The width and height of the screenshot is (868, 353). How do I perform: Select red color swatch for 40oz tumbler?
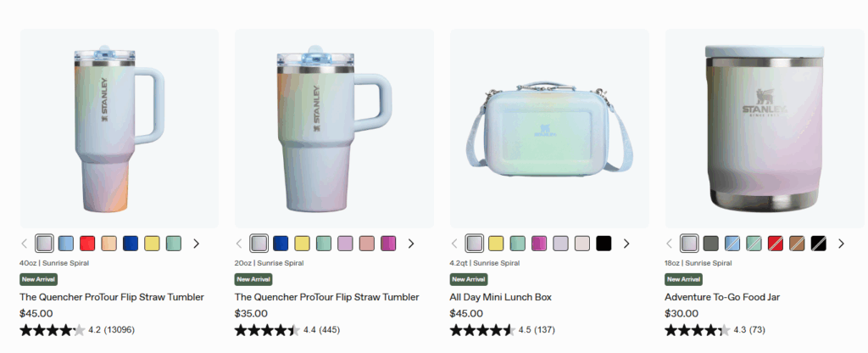(87, 244)
